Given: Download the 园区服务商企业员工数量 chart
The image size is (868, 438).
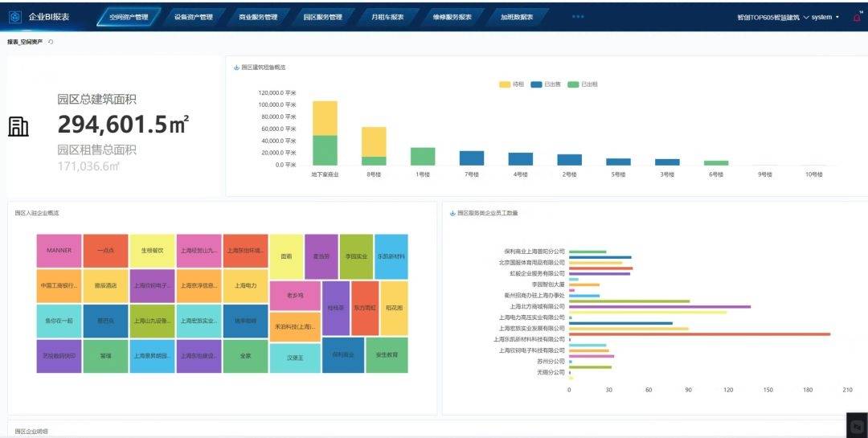Looking at the screenshot, I should 452,213.
